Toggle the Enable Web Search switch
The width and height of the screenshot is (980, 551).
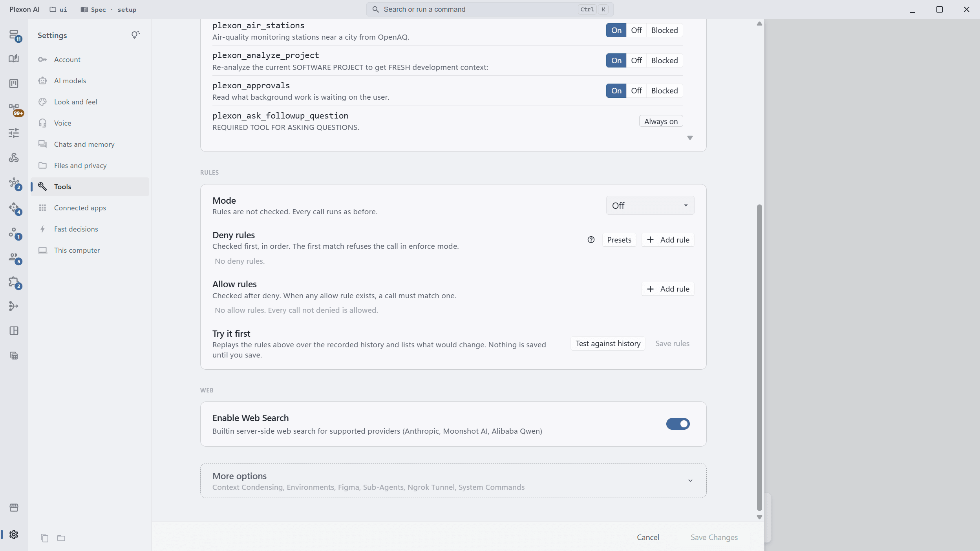click(678, 424)
